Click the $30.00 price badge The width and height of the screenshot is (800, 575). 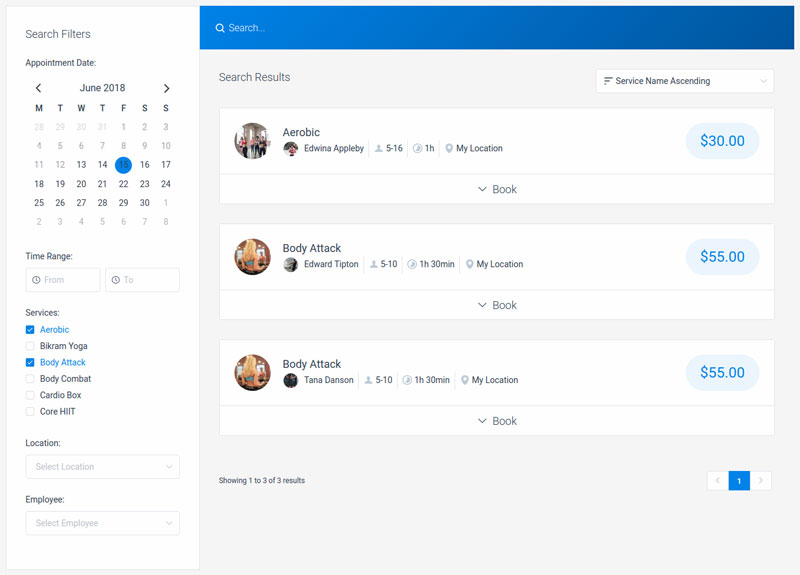[x=722, y=141]
